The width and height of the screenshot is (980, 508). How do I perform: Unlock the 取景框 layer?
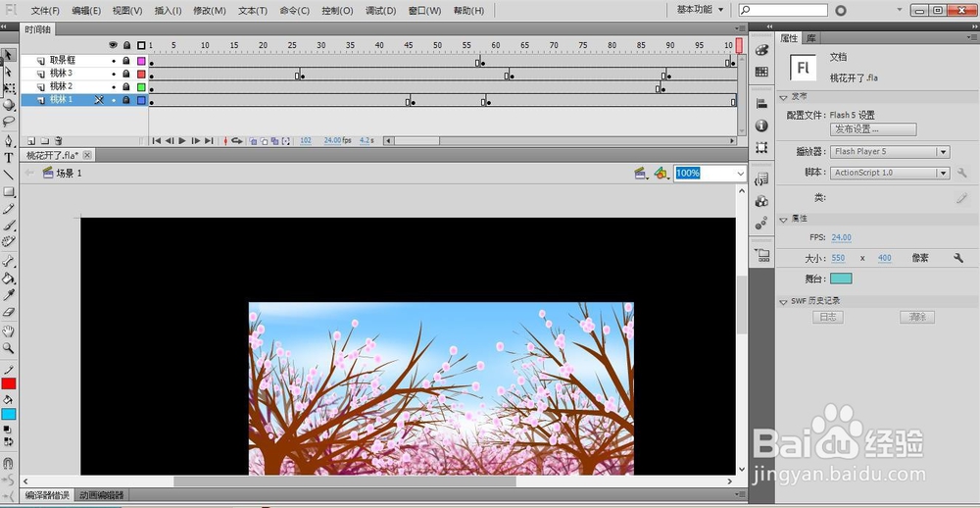tap(126, 61)
